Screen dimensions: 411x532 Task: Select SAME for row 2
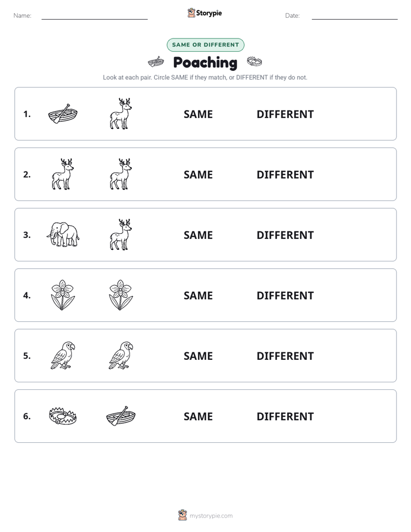point(198,174)
